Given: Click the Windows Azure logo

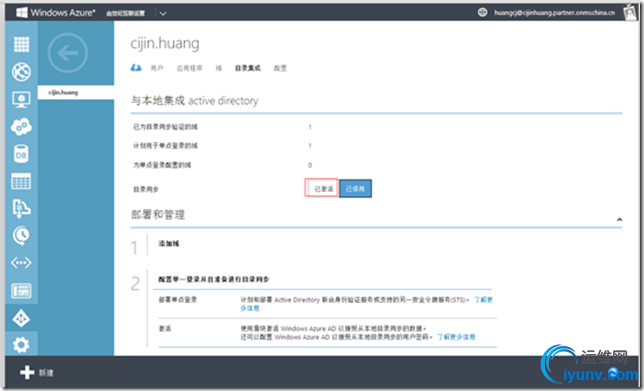Looking at the screenshot, I should (x=56, y=12).
